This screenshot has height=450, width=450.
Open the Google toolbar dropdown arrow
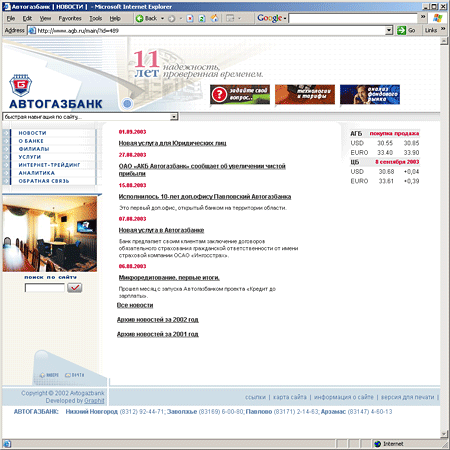pos(285,19)
